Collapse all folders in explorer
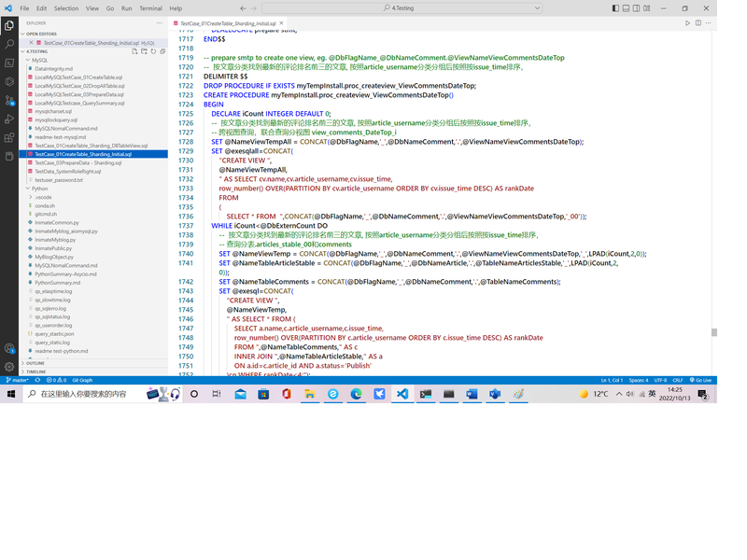 pyautogui.click(x=162, y=51)
